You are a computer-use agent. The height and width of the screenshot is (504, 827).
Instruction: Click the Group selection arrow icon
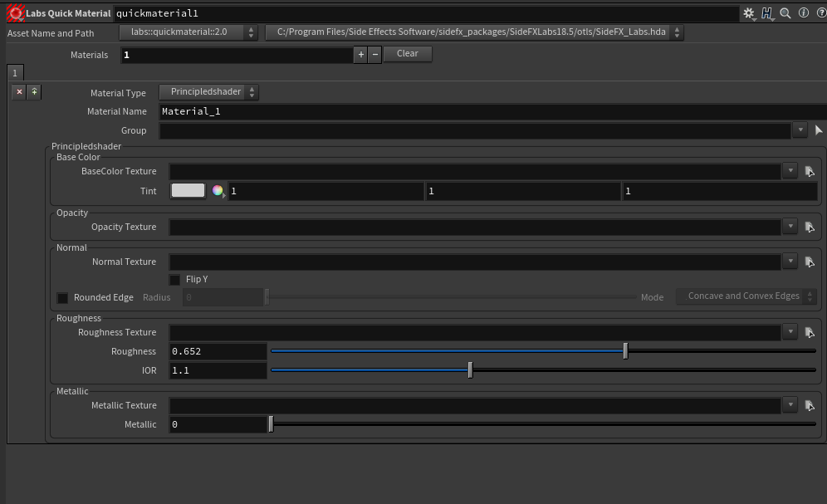tap(819, 130)
